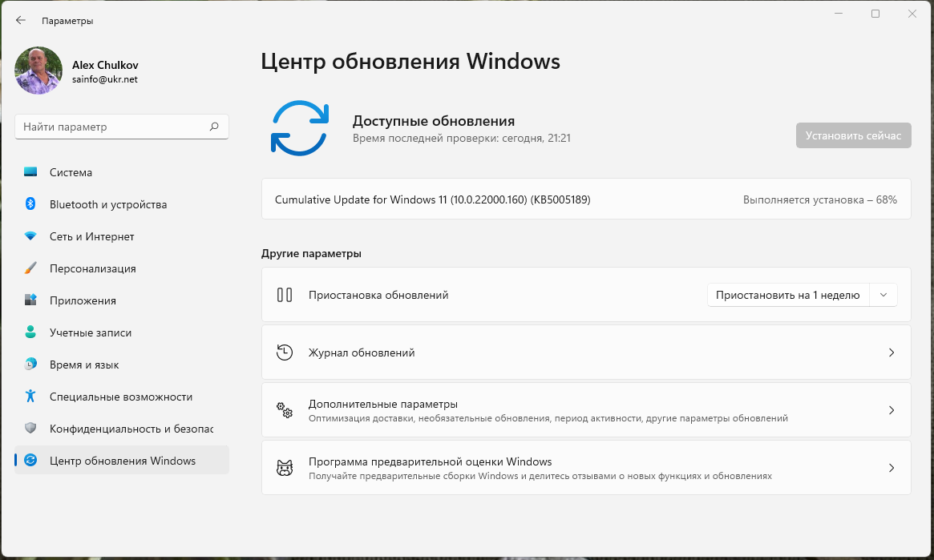Open Программа предварительной оценки via its chevron
The image size is (934, 560).
[x=892, y=468]
